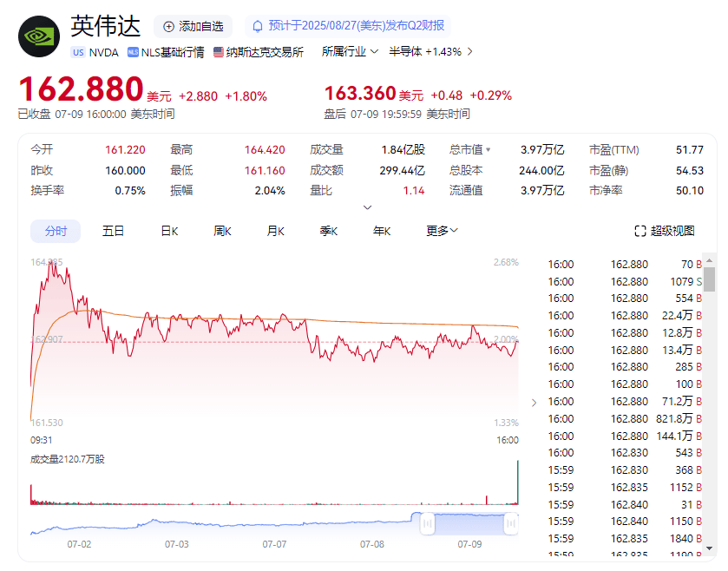
Task: Click the 市盈(TTM) value 51.77
Action: click(x=690, y=150)
